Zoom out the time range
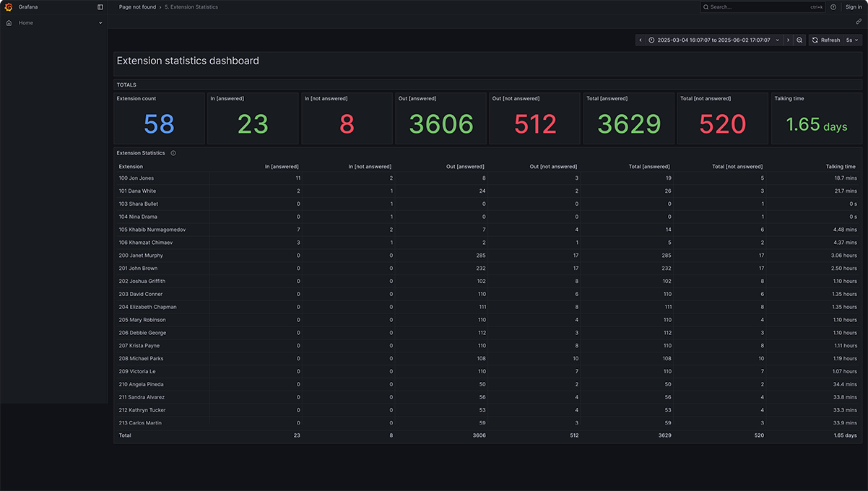 pyautogui.click(x=799, y=40)
